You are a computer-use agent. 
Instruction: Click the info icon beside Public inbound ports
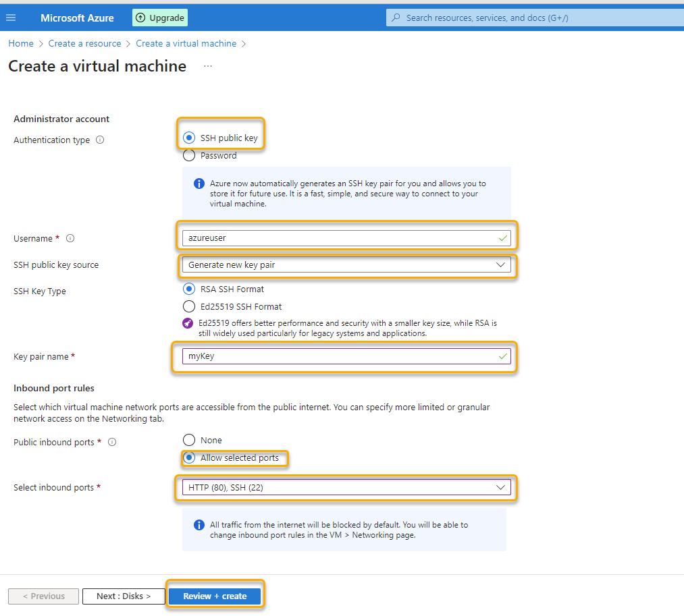[x=111, y=442]
